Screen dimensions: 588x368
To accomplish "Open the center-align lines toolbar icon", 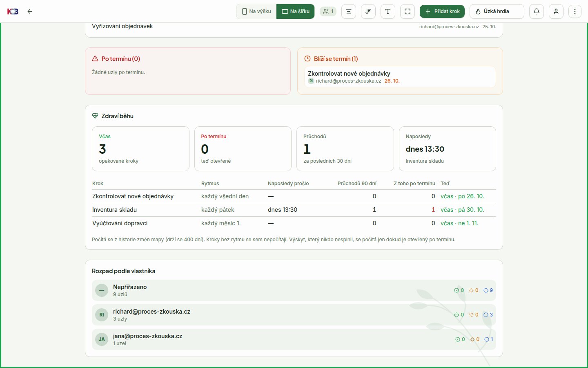I will pos(349,11).
